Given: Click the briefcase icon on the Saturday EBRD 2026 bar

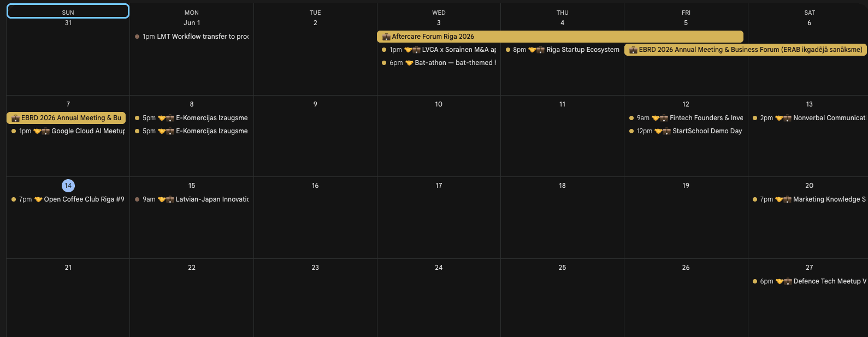Looking at the screenshot, I should point(633,50).
